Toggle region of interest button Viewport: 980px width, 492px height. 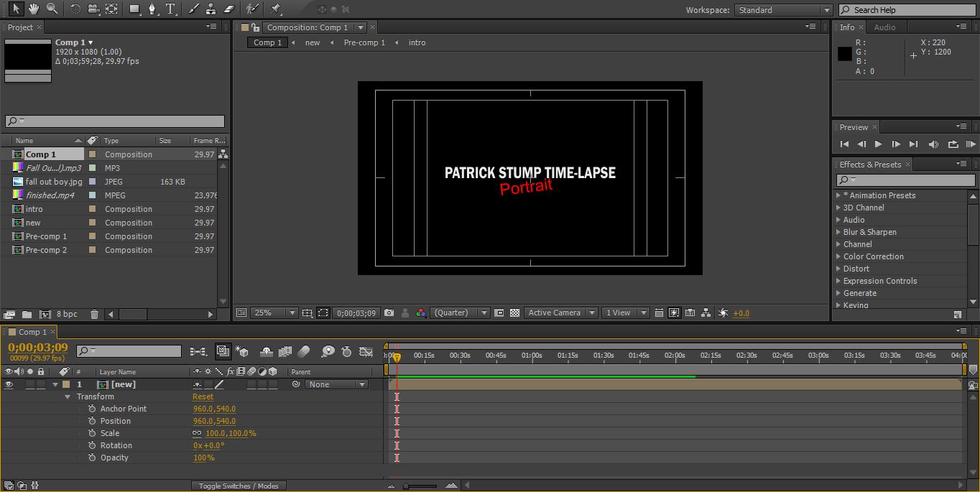pyautogui.click(x=499, y=313)
